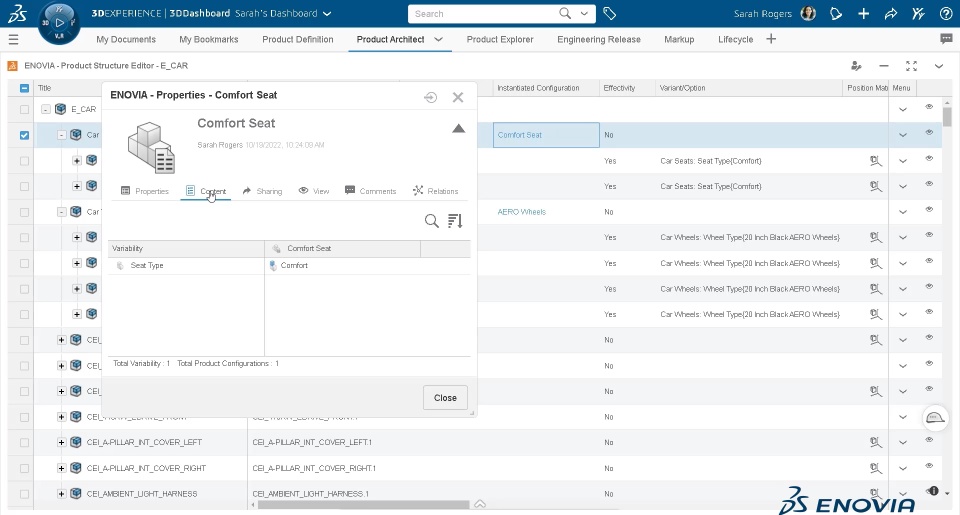The width and height of the screenshot is (960, 515).
Task: Open Product Architect tab dropdown chevron
Action: (x=438, y=39)
